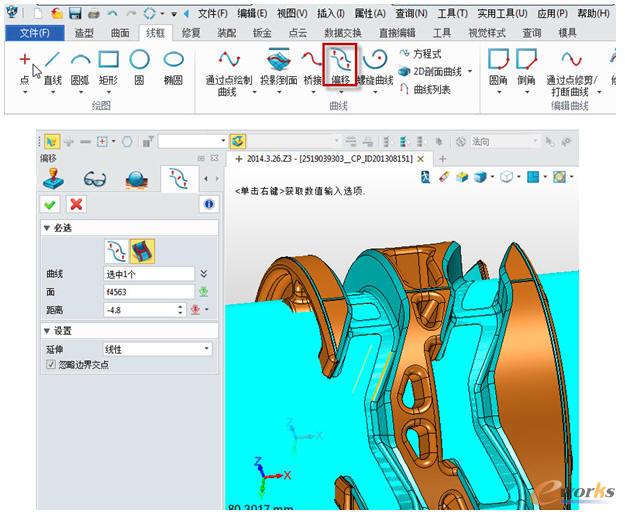Toggle the 忽略边界交点 checkbox
The width and height of the screenshot is (625, 515).
(52, 365)
